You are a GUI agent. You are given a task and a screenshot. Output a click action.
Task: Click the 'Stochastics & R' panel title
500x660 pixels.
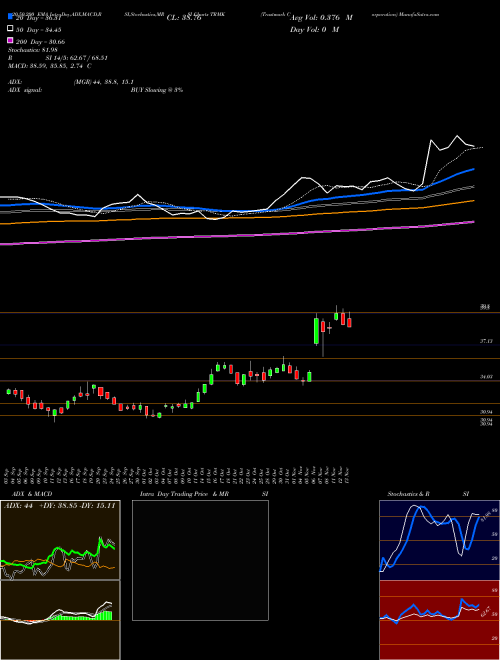tap(408, 494)
